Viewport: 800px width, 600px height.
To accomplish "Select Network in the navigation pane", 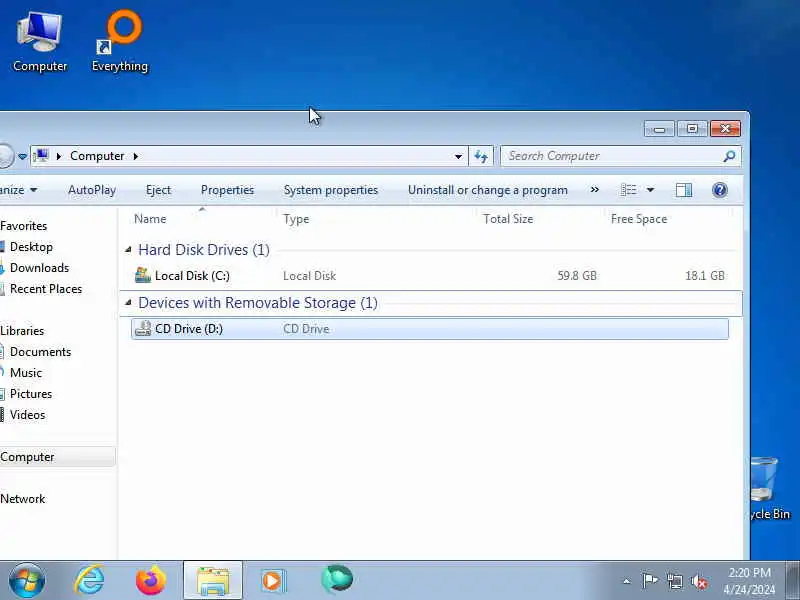I will click(22, 499).
